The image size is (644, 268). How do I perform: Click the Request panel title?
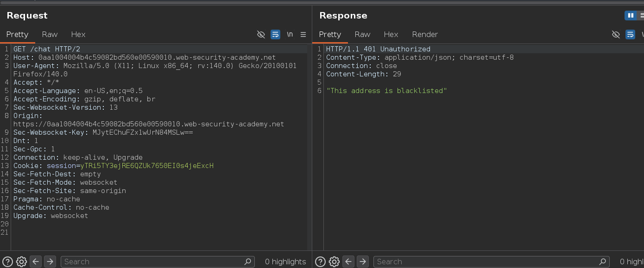click(27, 15)
